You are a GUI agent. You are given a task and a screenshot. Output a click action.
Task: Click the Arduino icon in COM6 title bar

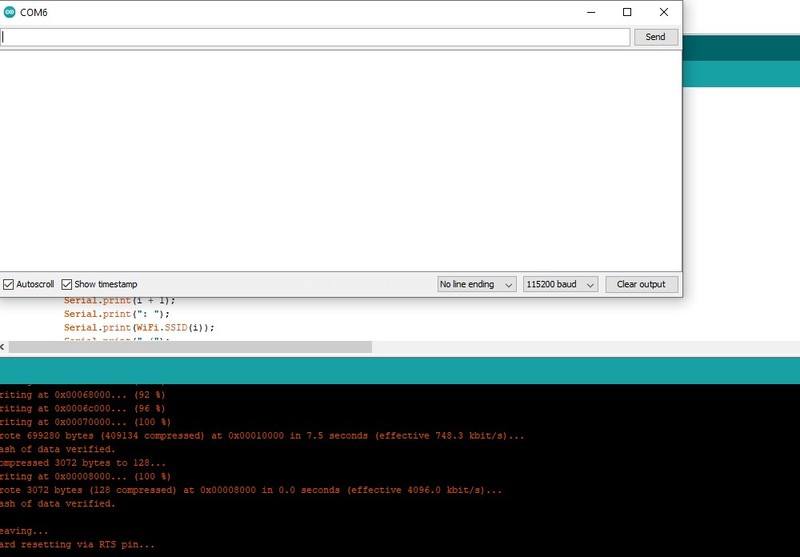pyautogui.click(x=9, y=12)
